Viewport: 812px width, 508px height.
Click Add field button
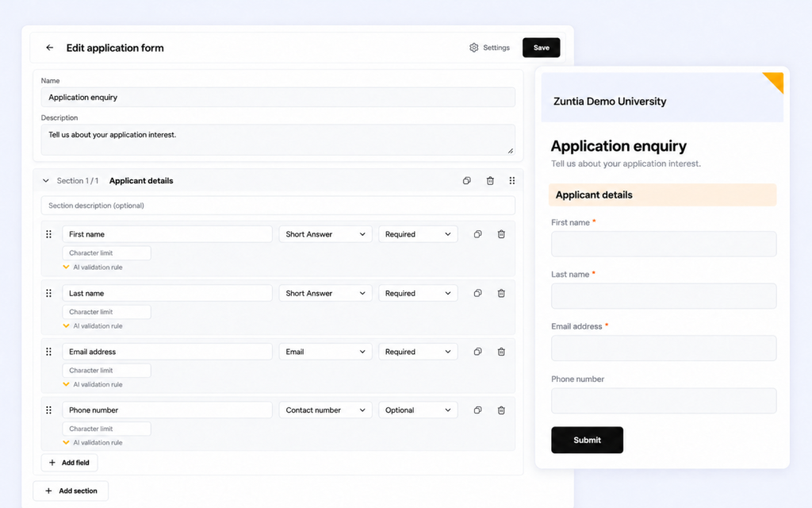70,463
